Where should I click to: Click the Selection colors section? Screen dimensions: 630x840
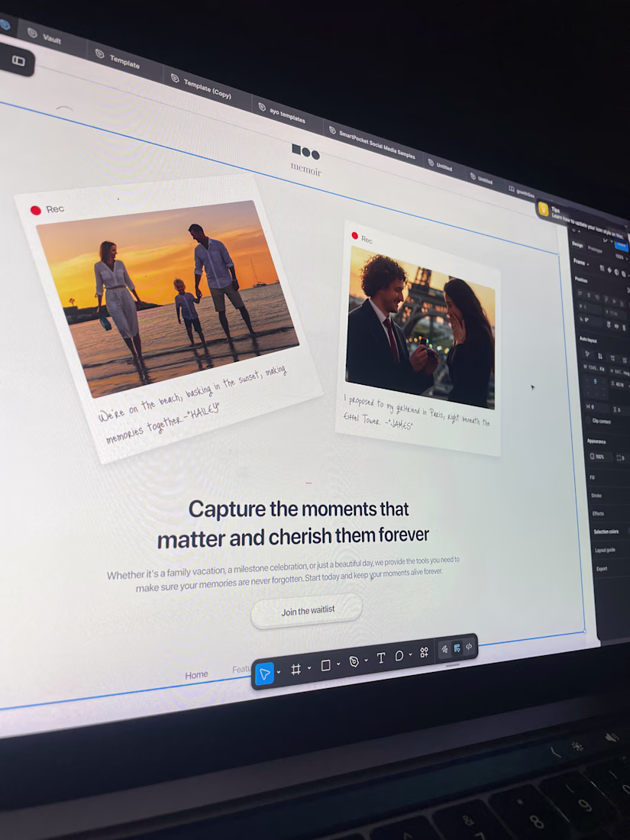tap(606, 531)
